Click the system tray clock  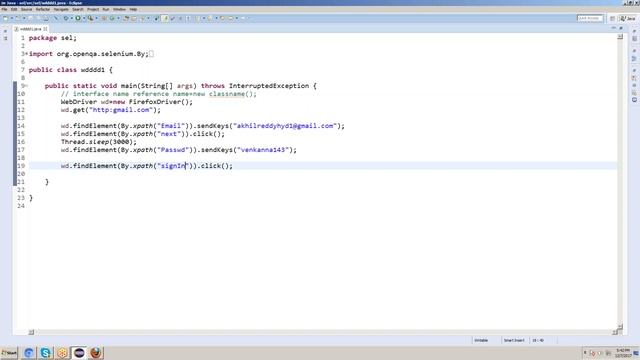(x=622, y=353)
